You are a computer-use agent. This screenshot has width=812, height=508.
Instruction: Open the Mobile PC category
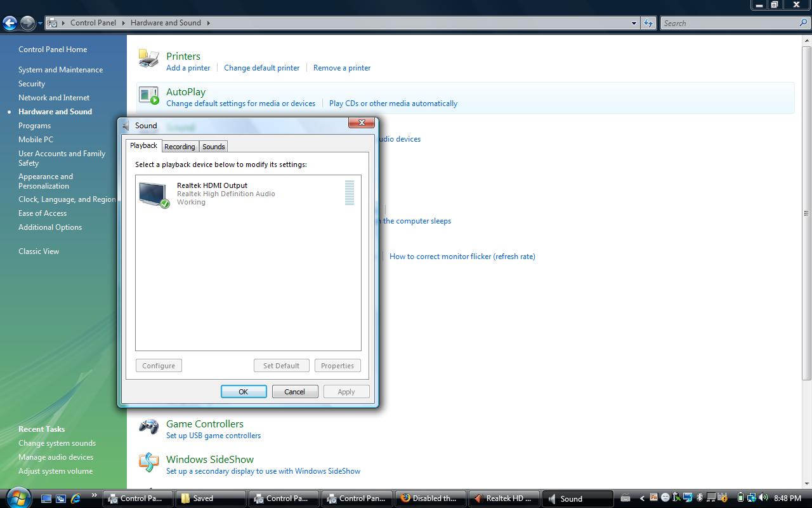coord(36,140)
